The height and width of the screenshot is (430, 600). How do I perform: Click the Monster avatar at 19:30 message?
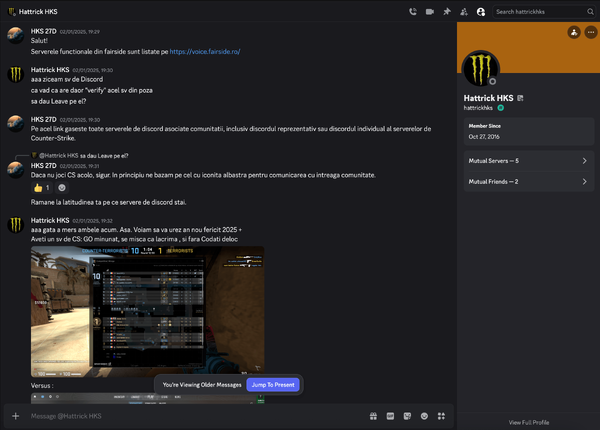pyautogui.click(x=16, y=74)
